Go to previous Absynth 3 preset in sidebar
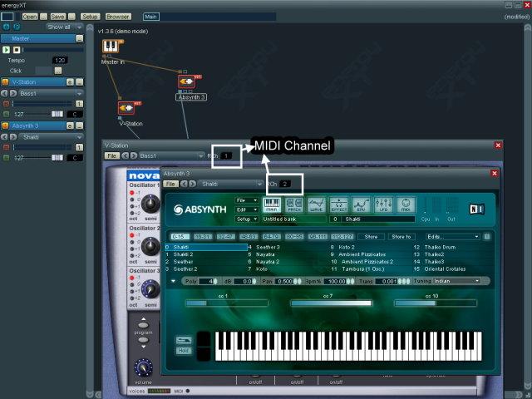The image size is (532, 399). click(x=4, y=137)
